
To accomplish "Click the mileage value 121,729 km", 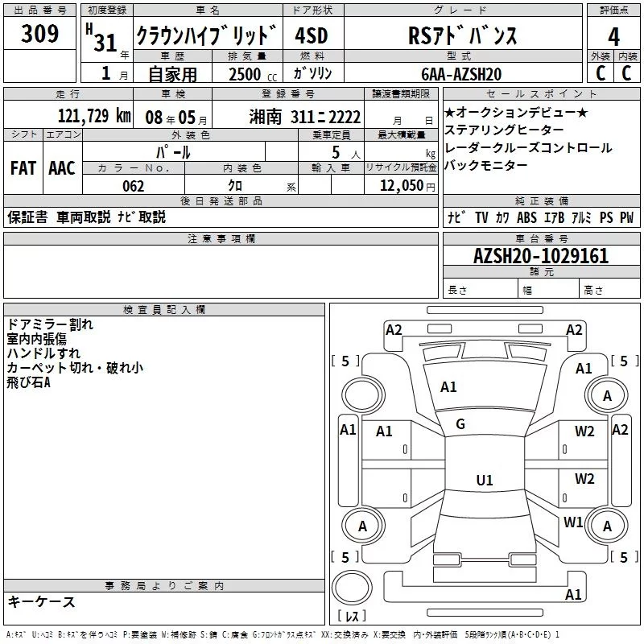I will click(94, 116).
